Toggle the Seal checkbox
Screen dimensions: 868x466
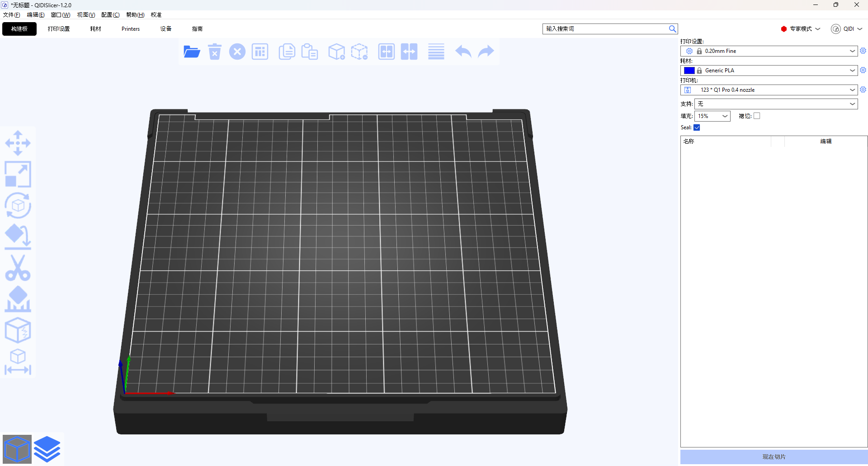click(697, 128)
